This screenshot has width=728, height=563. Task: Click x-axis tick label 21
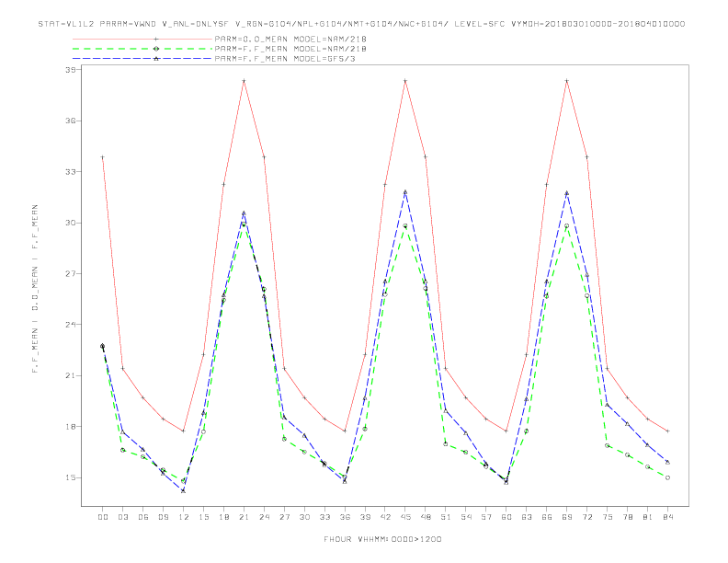coord(244,517)
